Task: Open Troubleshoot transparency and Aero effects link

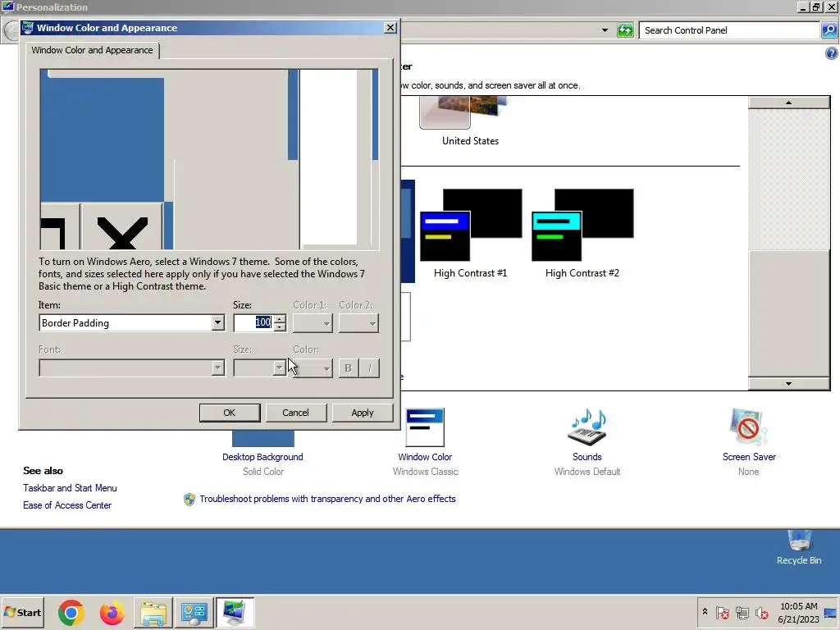Action: tap(327, 499)
